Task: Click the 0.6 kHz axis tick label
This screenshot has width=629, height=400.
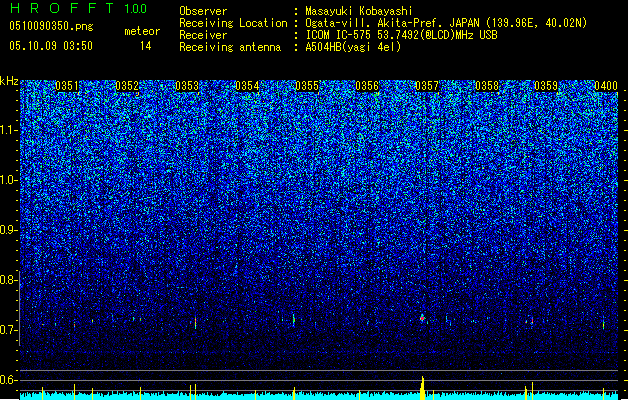Action: coord(8,380)
